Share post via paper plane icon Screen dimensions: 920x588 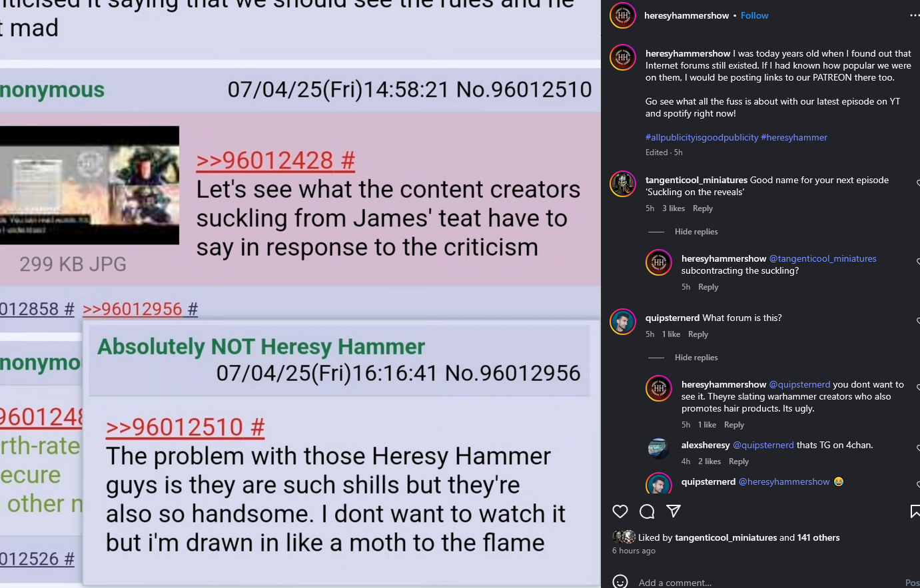(x=674, y=511)
